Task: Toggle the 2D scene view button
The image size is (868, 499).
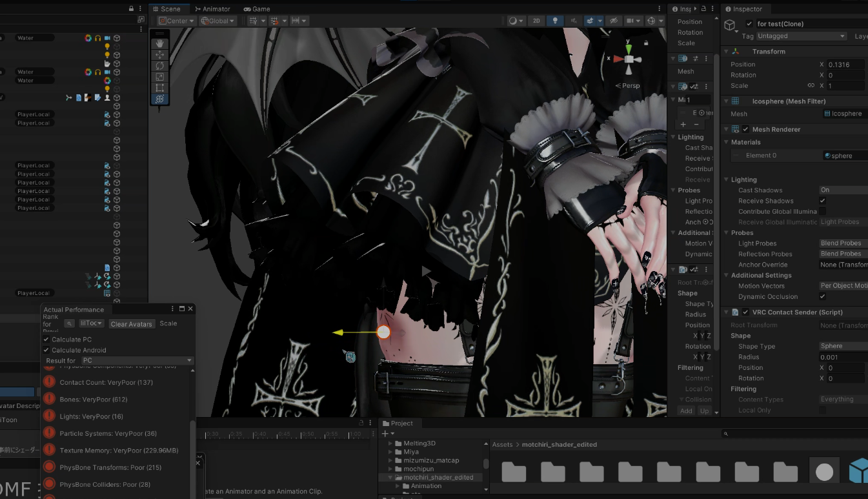Action: click(536, 21)
